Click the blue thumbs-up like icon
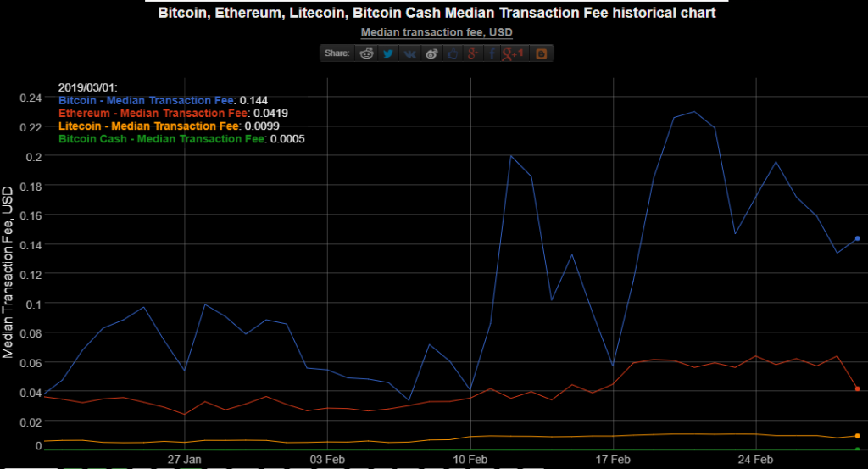Image resolution: width=868 pixels, height=469 pixels. tap(453, 53)
